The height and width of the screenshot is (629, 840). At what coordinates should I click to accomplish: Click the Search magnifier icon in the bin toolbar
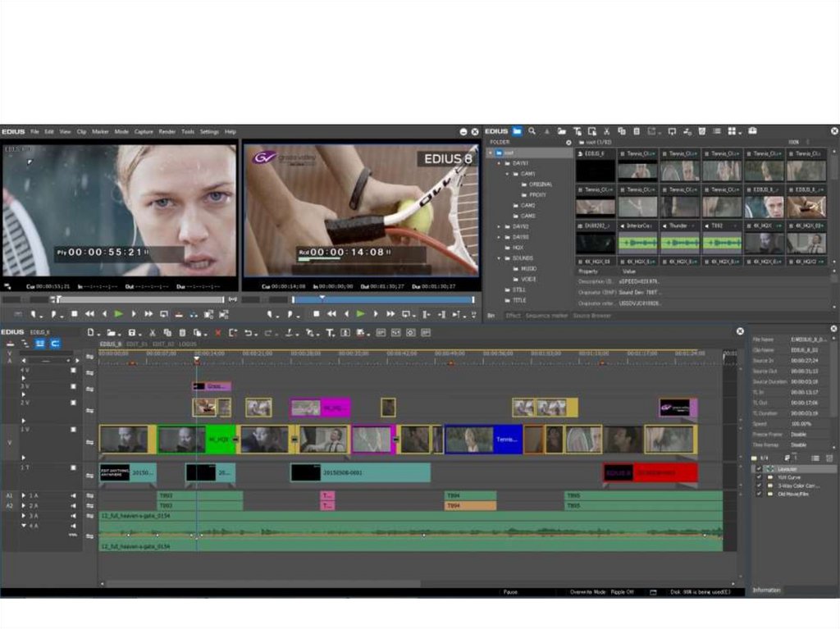[x=532, y=130]
